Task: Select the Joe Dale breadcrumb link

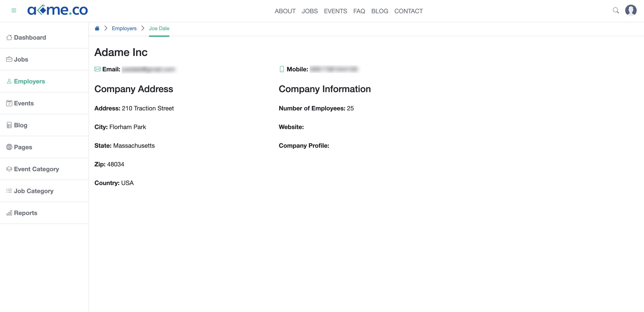Action: click(x=159, y=28)
